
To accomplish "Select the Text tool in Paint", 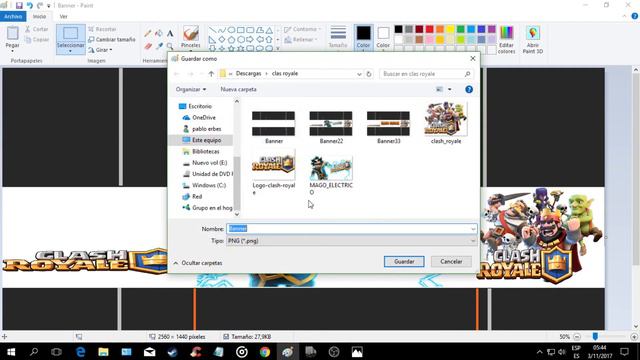I will click(170, 33).
